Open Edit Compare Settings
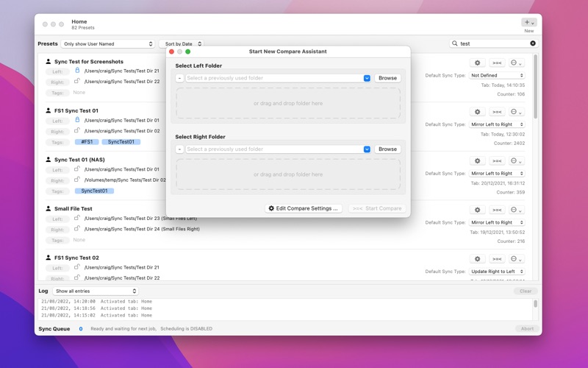588x368 pixels. pyautogui.click(x=304, y=208)
